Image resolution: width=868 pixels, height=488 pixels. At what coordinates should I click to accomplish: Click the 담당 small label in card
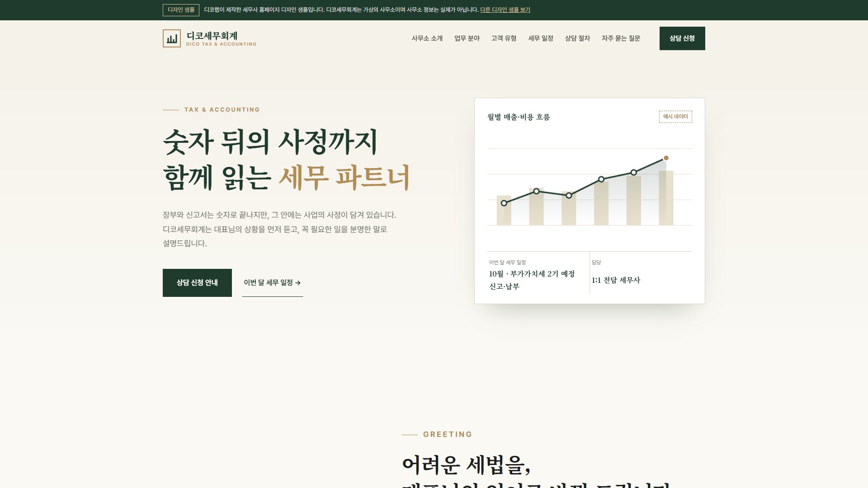(596, 263)
